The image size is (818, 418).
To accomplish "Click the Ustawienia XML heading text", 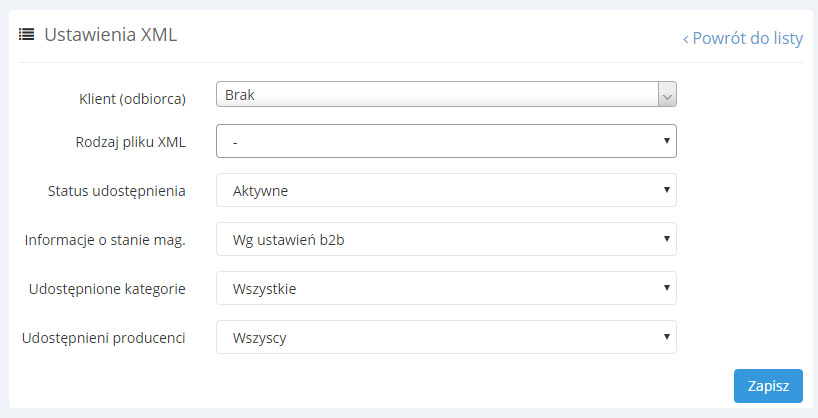I will [x=110, y=35].
